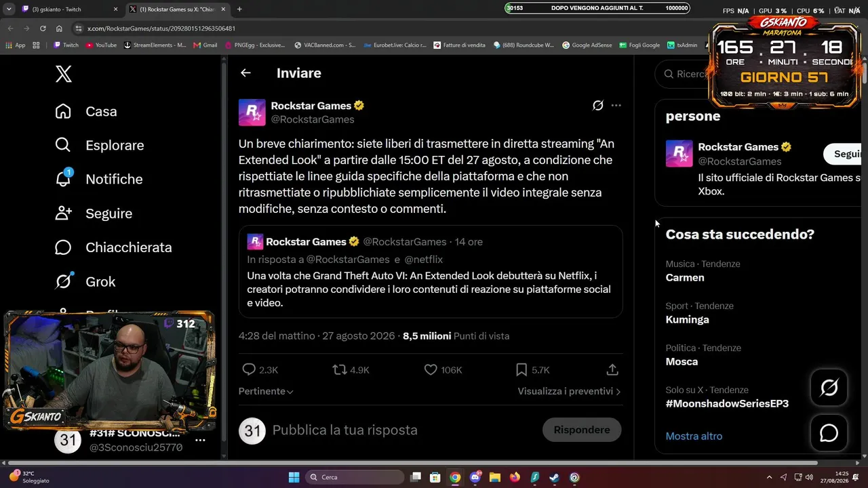Image resolution: width=868 pixels, height=488 pixels.
Task: Open the App launcher in bookmarks bar
Action: click(x=16, y=45)
